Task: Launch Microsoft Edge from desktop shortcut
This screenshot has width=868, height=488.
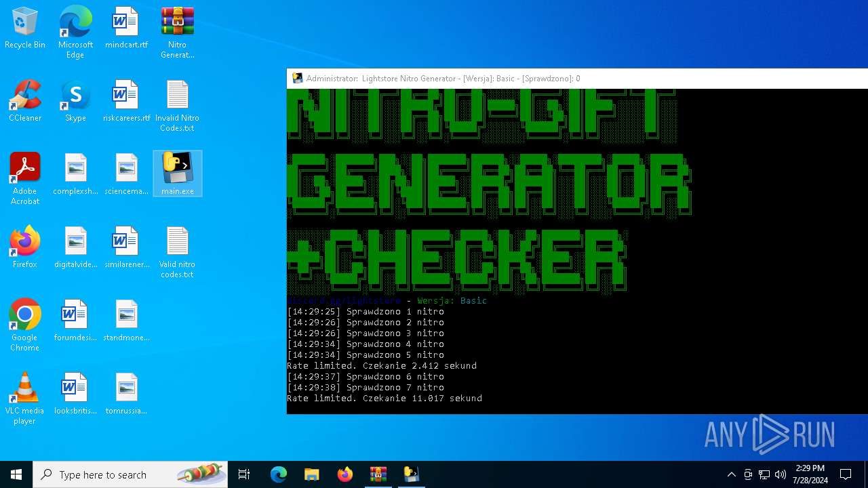Action: click(75, 33)
